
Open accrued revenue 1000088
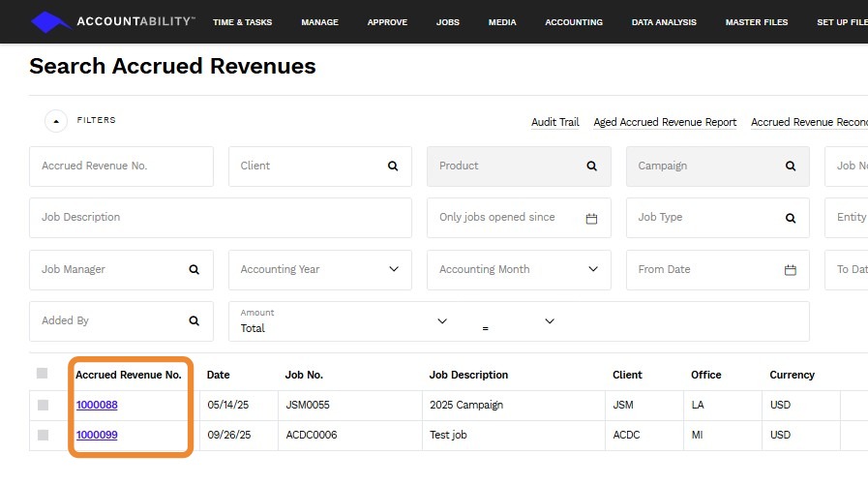[x=97, y=406]
